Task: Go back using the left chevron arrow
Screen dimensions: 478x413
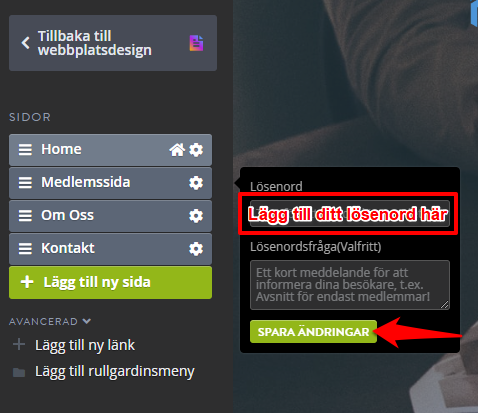Action: 26,43
